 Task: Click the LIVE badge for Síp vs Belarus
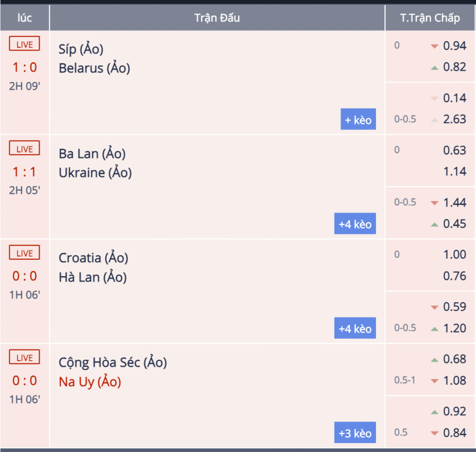25,45
